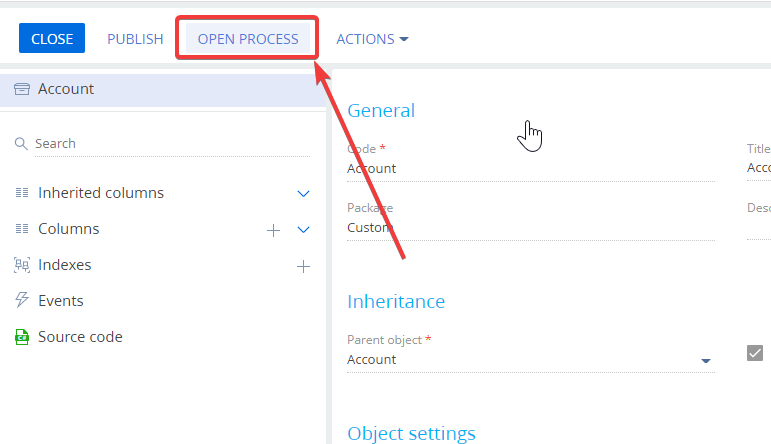This screenshot has width=771, height=444.
Task: Add a new index with plus icon
Action: point(303,266)
